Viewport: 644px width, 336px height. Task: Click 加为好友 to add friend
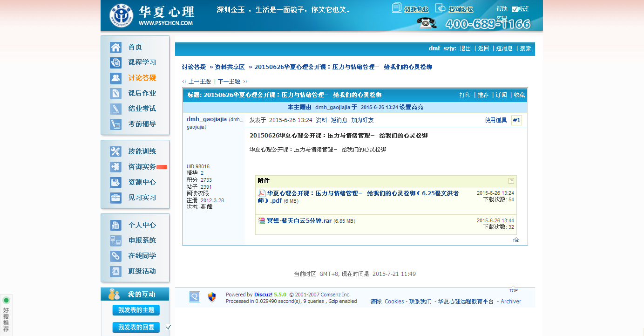(362, 120)
